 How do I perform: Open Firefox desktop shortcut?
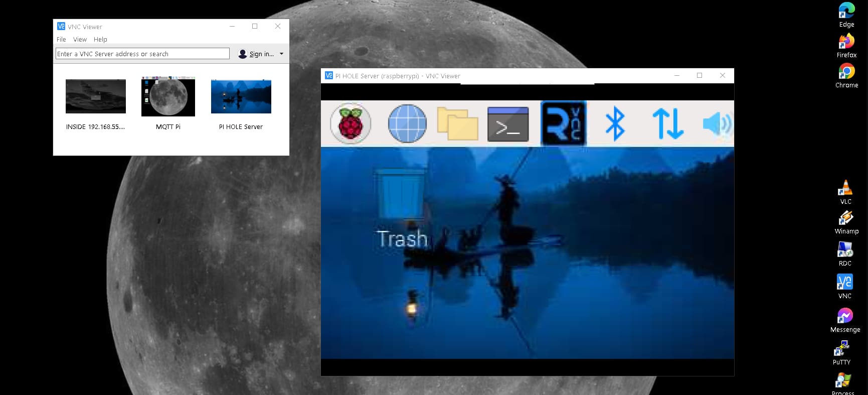pyautogui.click(x=846, y=46)
